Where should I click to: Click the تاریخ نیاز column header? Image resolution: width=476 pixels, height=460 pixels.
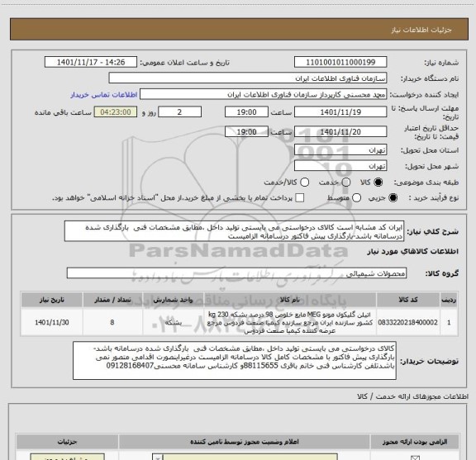click(x=51, y=300)
